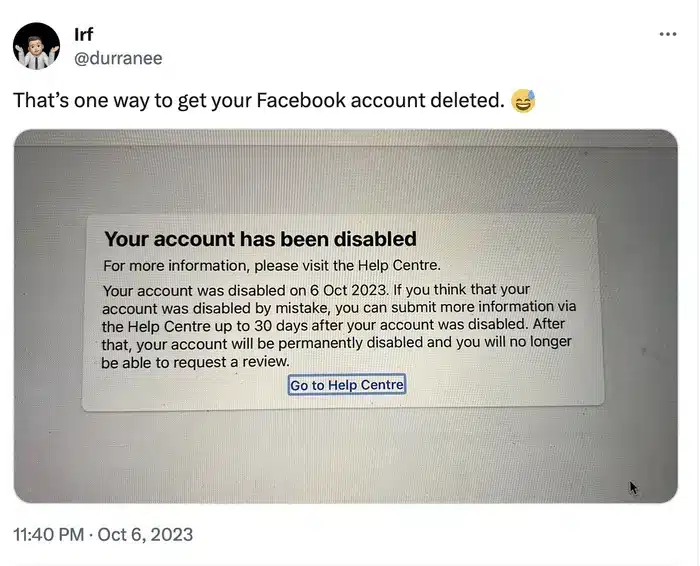Click the mouse pointer arrow in the photo
This screenshot has height=566, width=700.
[x=633, y=487]
